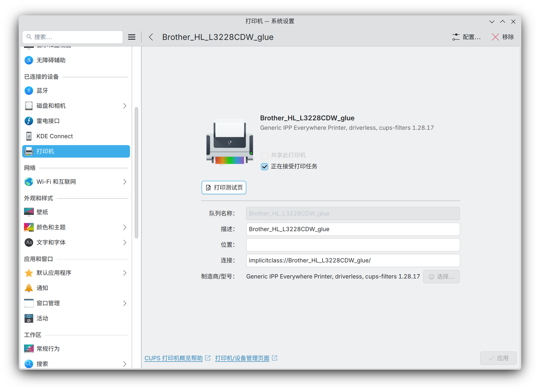Expand 磁盘和相机 chevron
540x392 pixels.
point(125,106)
